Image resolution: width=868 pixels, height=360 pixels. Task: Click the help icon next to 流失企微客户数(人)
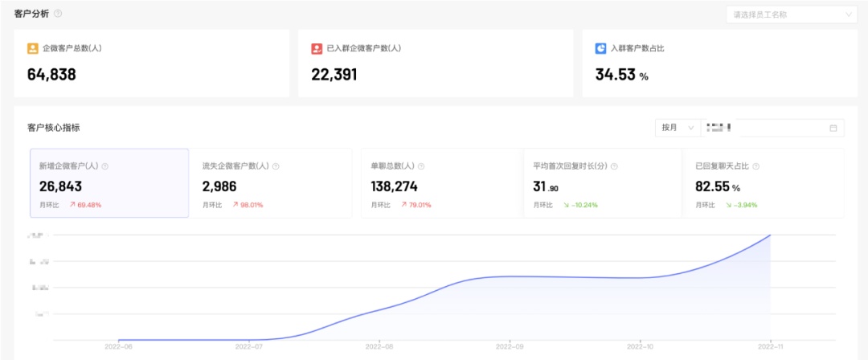pos(276,166)
